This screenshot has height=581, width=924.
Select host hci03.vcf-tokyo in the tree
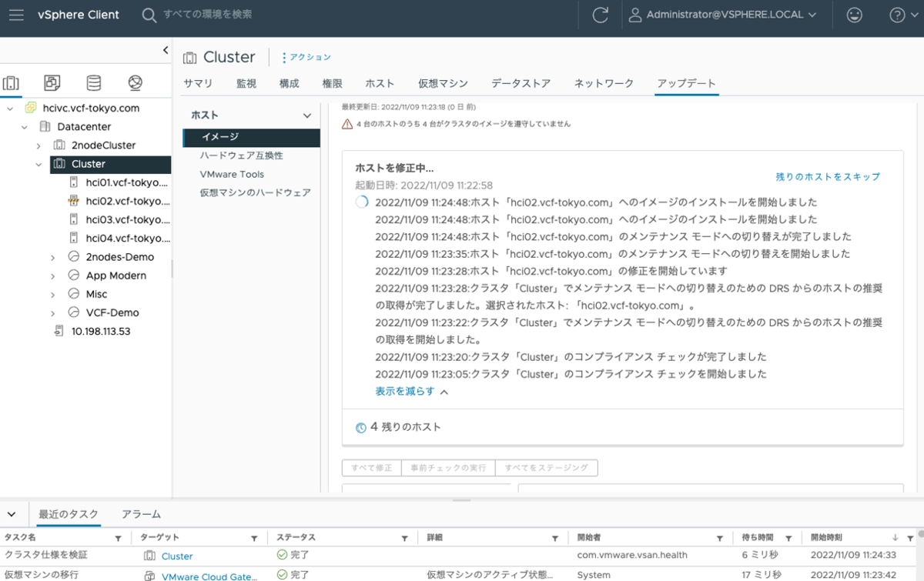[128, 219]
